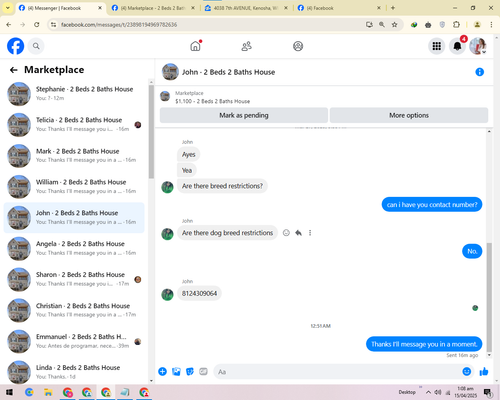This screenshot has width=500, height=400.
Task: Switch to the Marketplace 2 Beds browser tab
Action: [152, 8]
